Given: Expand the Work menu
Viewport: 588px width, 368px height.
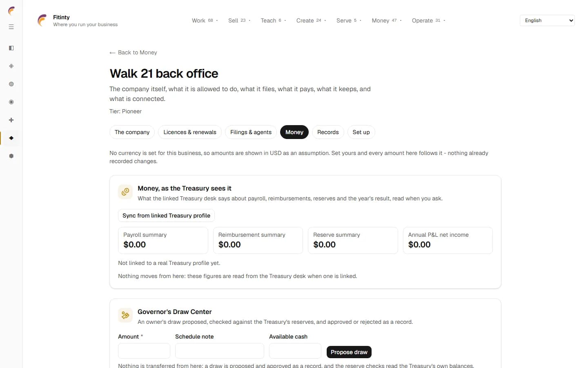Looking at the screenshot, I should click(x=205, y=20).
